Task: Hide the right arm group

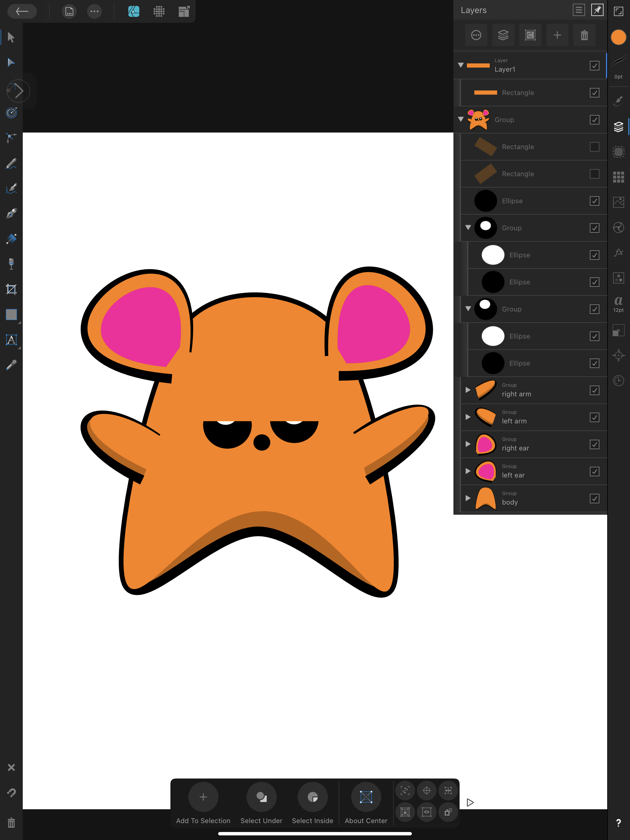Action: pyautogui.click(x=594, y=390)
